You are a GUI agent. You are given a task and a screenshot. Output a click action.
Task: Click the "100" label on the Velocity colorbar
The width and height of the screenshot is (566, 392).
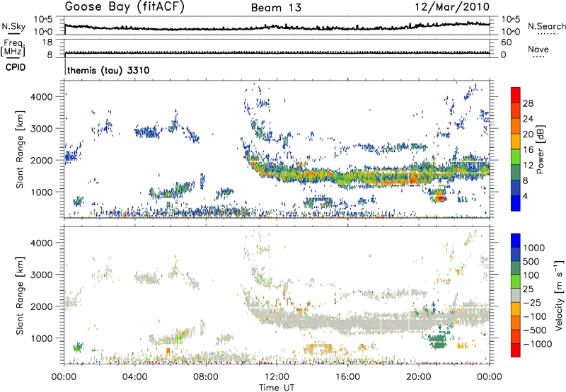pyautogui.click(x=531, y=275)
